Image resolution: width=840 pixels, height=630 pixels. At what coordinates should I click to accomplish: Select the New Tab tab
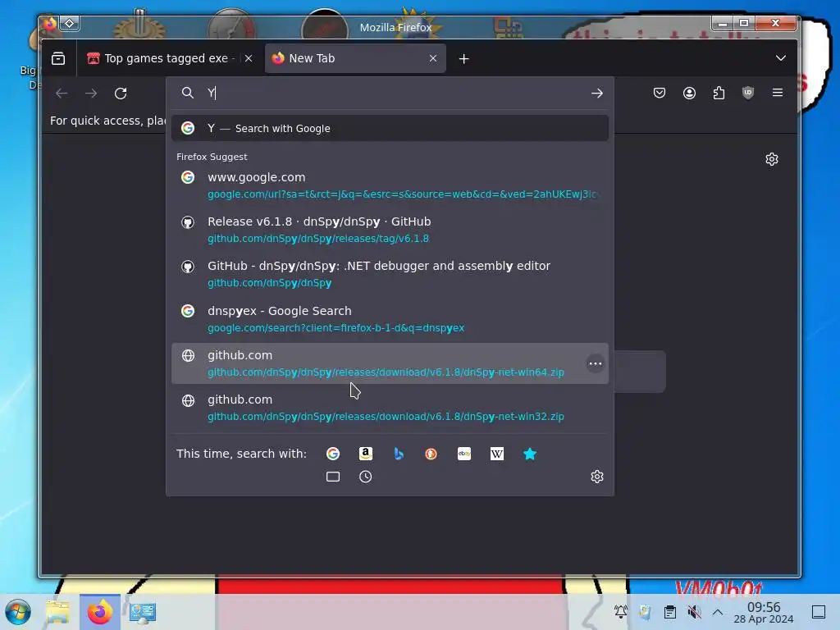point(355,58)
